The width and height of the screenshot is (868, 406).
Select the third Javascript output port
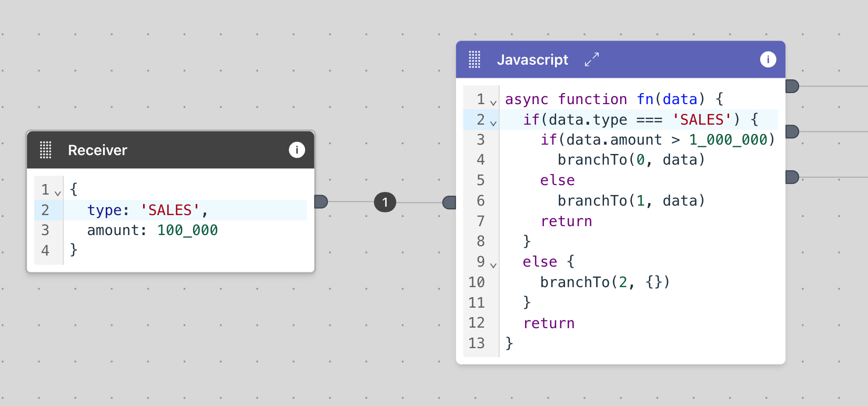point(792,177)
